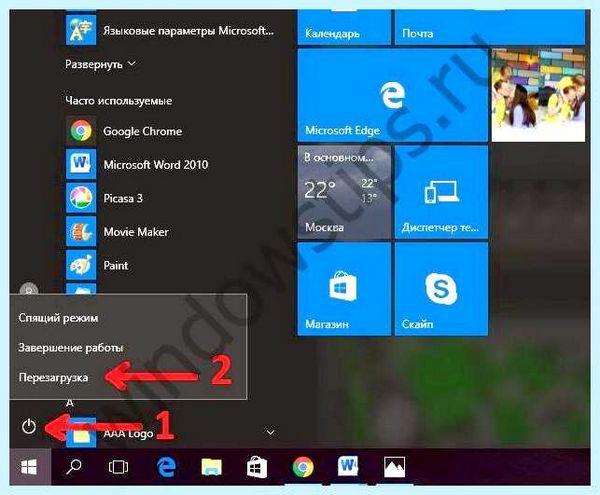Open Google Chrome label in app list
The width and height of the screenshot is (600, 495).
[142, 131]
